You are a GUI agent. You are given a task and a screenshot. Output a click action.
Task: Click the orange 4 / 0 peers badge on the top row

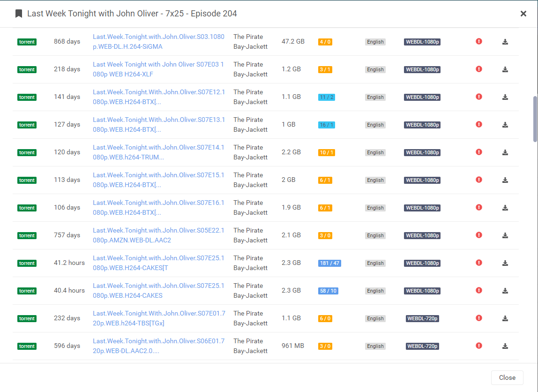[x=325, y=42]
